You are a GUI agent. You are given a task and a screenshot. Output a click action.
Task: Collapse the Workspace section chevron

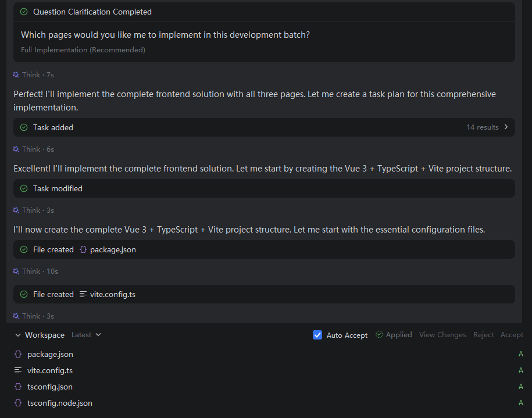tap(17, 335)
